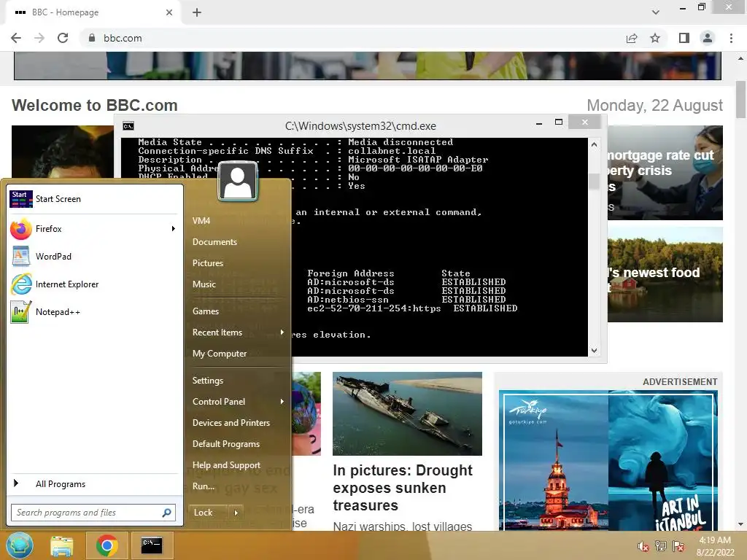Image resolution: width=747 pixels, height=560 pixels.
Task: Open My Computer from start menu
Action: click(x=219, y=354)
